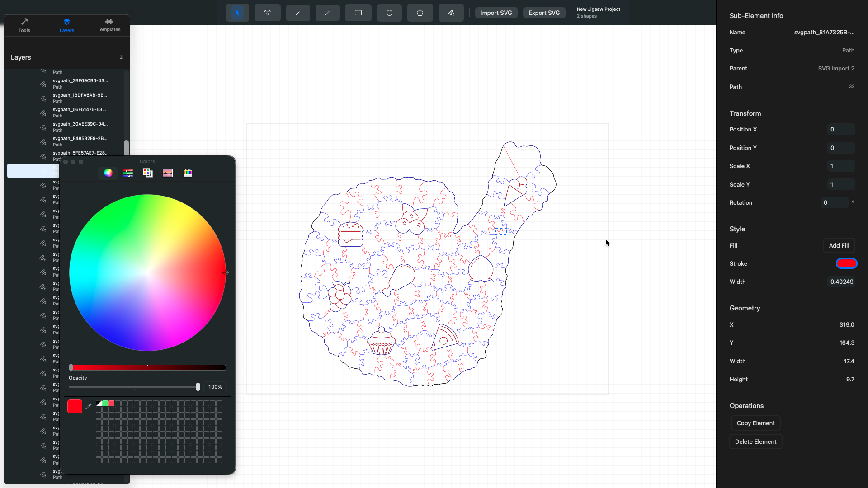
Task: Open the pencils palette in the Colors panel
Action: (188, 173)
